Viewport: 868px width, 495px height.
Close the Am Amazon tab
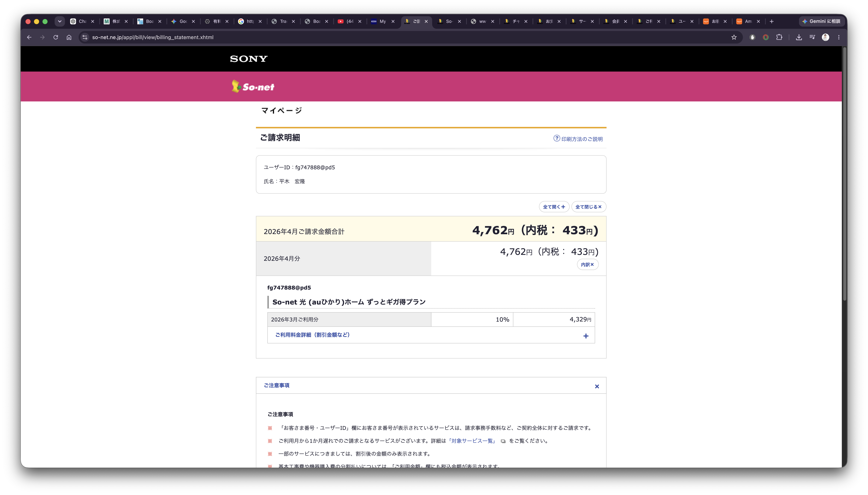pyautogui.click(x=758, y=21)
